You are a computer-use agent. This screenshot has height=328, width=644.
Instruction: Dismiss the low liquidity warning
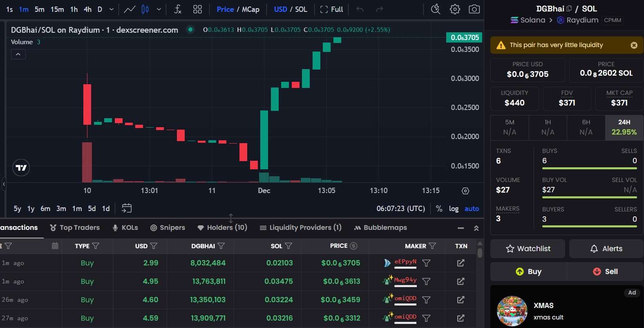pyautogui.click(x=634, y=45)
